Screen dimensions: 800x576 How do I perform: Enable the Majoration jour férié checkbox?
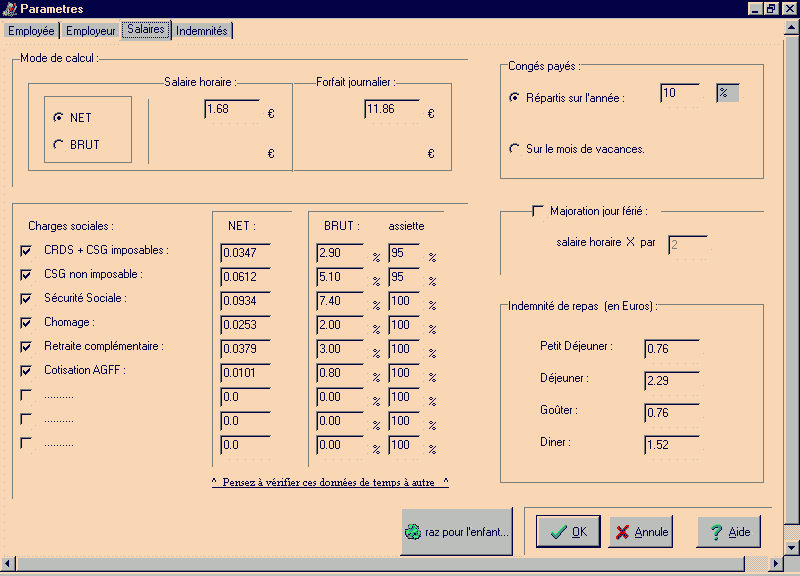(x=537, y=211)
